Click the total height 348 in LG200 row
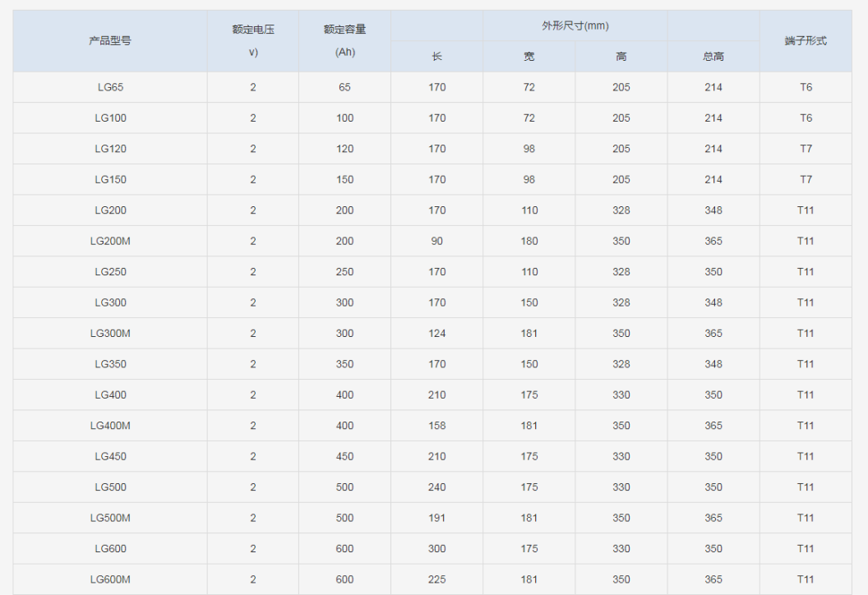Viewport: 868px width, 595px height. 713,210
